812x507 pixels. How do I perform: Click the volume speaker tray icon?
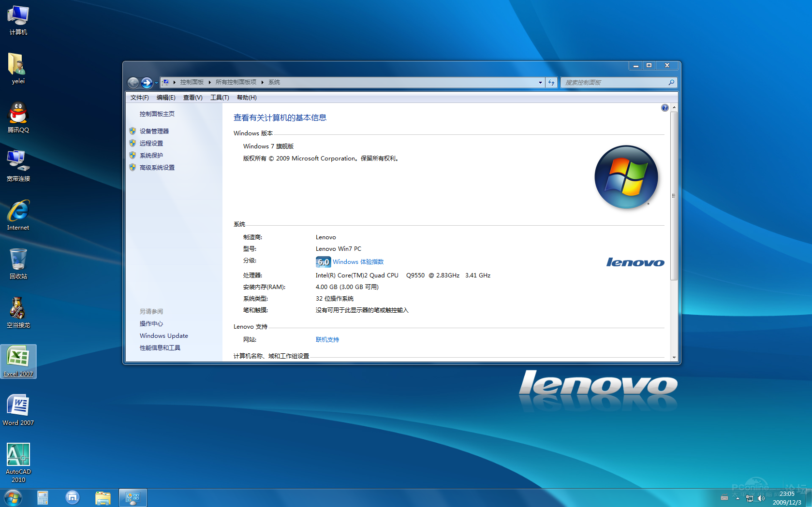[761, 498]
